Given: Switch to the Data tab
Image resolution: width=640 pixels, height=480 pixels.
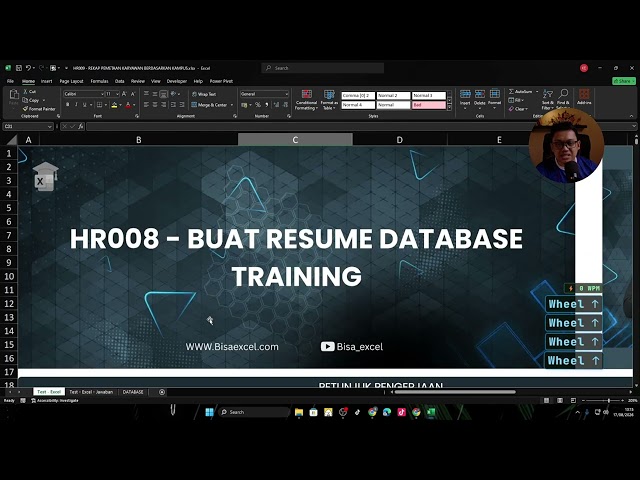Looking at the screenshot, I should (x=120, y=81).
